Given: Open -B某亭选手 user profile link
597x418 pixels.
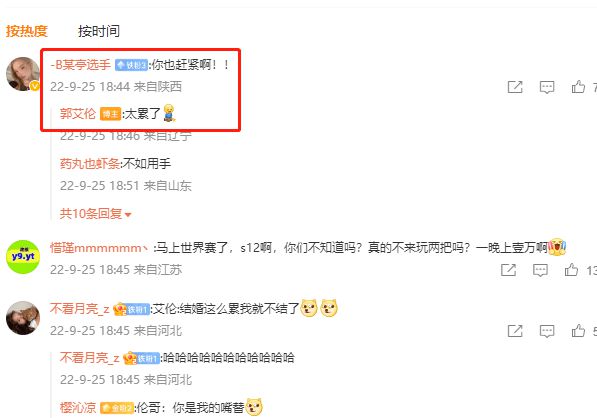Looking at the screenshot, I should pos(80,65).
